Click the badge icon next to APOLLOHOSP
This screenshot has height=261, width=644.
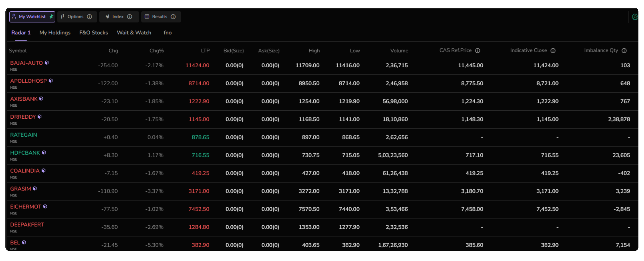pos(51,81)
